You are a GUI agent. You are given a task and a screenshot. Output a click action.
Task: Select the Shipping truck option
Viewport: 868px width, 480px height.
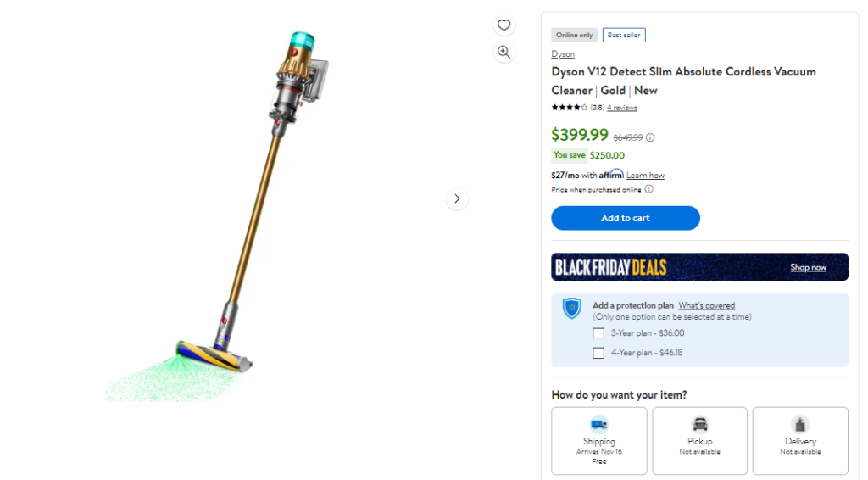point(599,441)
